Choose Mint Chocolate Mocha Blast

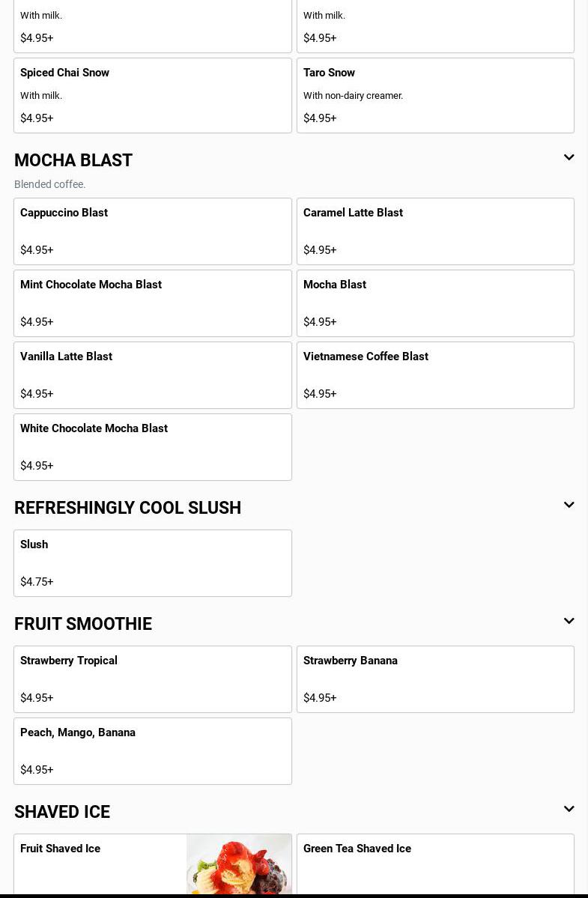152,303
